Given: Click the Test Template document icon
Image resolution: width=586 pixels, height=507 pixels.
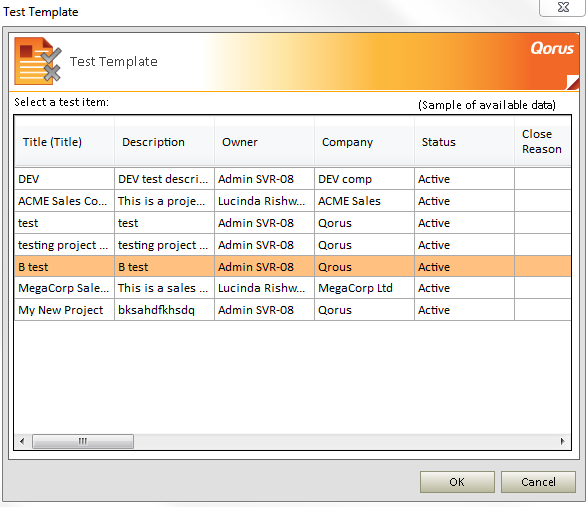Looking at the screenshot, I should coord(38,61).
